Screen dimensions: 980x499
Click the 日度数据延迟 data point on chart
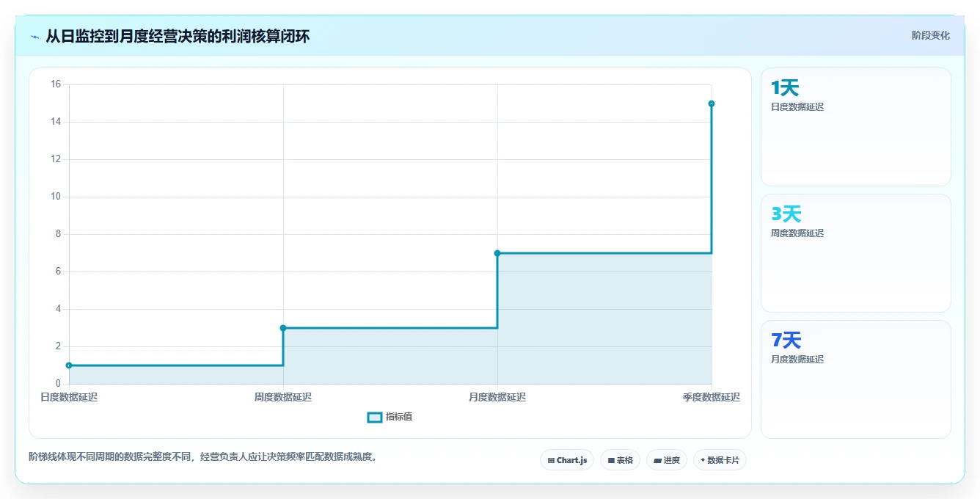(69, 365)
